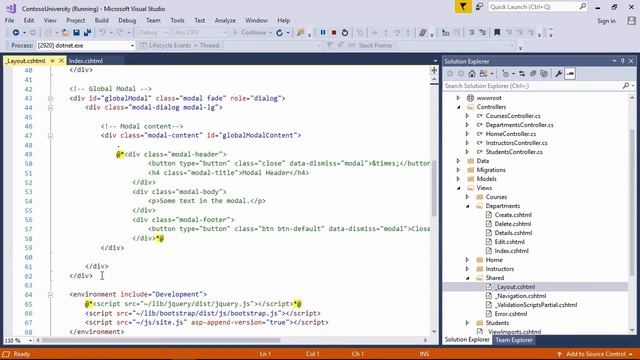This screenshot has height=360, width=640.
Task: Open file via folder toolbar icon
Action: [x=65, y=33]
